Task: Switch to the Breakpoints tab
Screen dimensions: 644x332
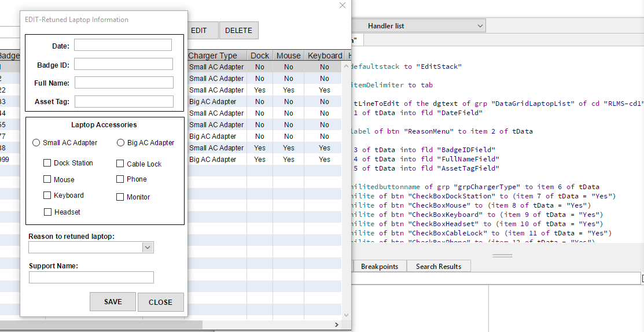Action: [380, 267]
